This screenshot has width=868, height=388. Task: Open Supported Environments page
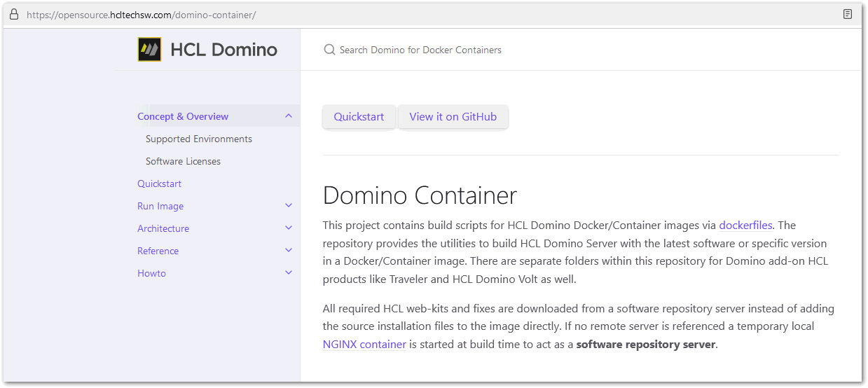(199, 139)
